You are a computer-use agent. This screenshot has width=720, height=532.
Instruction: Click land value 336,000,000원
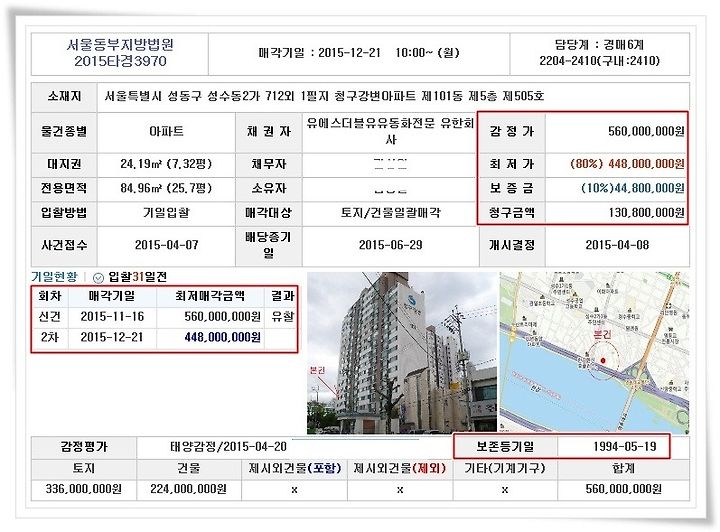click(84, 489)
